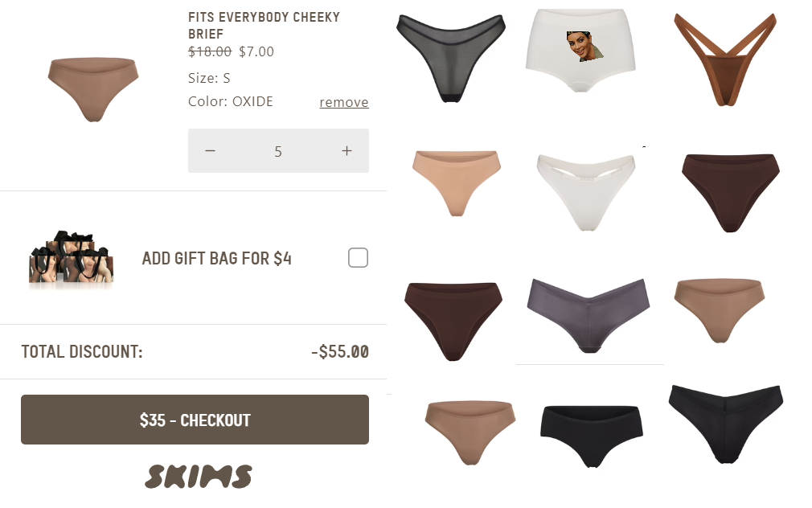Click the SKIMS logo
Screen dimensions: 812x508
(199, 477)
